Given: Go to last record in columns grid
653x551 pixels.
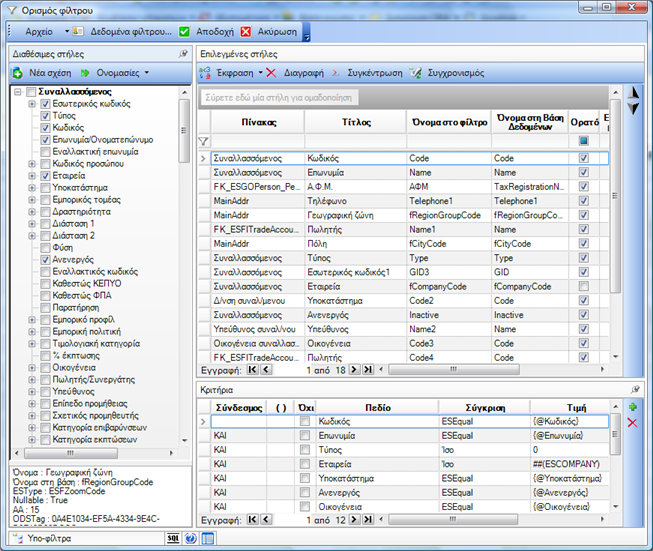Looking at the screenshot, I should (368, 369).
